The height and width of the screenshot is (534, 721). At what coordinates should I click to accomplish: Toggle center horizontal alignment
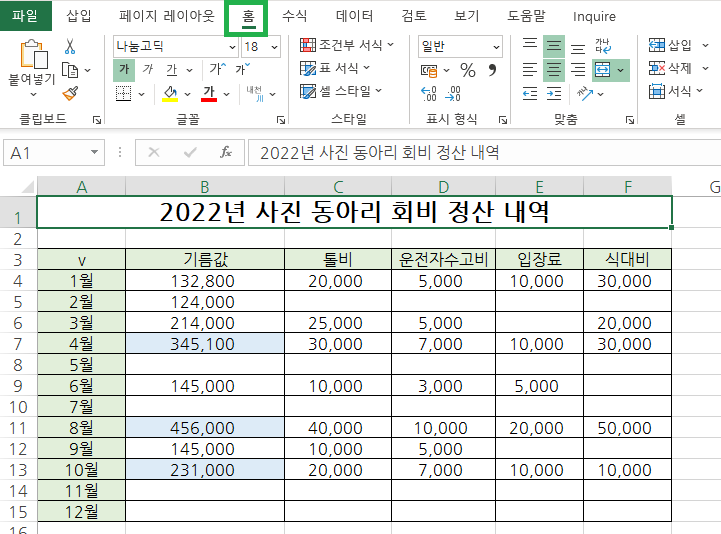[554, 70]
